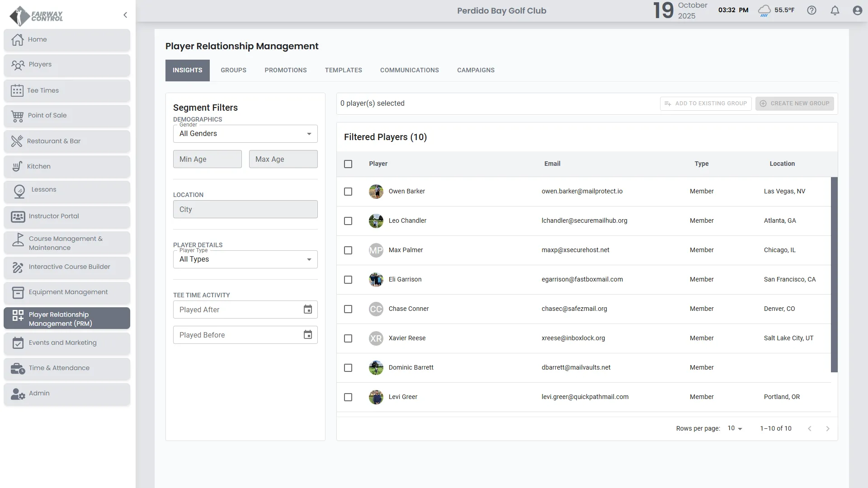Viewport: 868px width, 488px height.
Task: Switch to the Promotions tab
Action: [285, 70]
